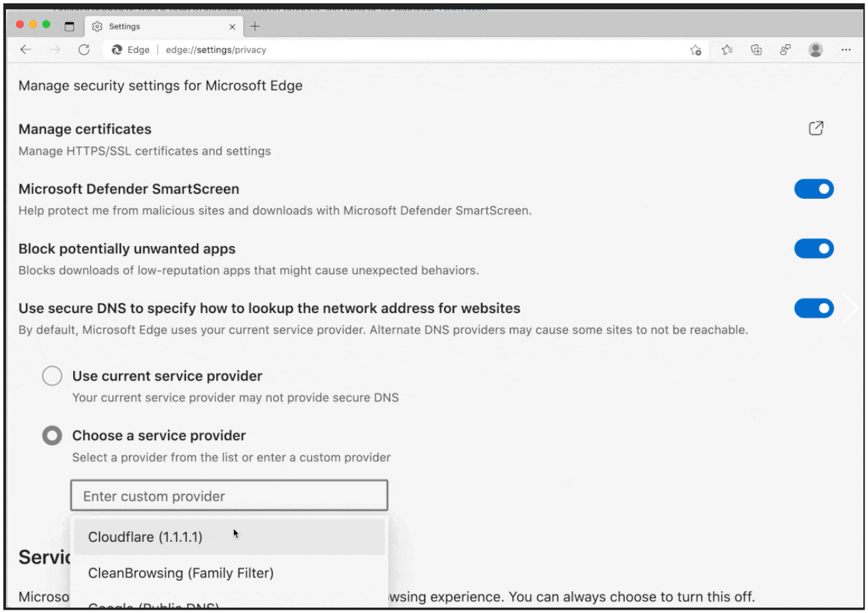Disable Microsoft Defender SmartScreen
The width and height of the screenshot is (868, 613).
click(814, 189)
